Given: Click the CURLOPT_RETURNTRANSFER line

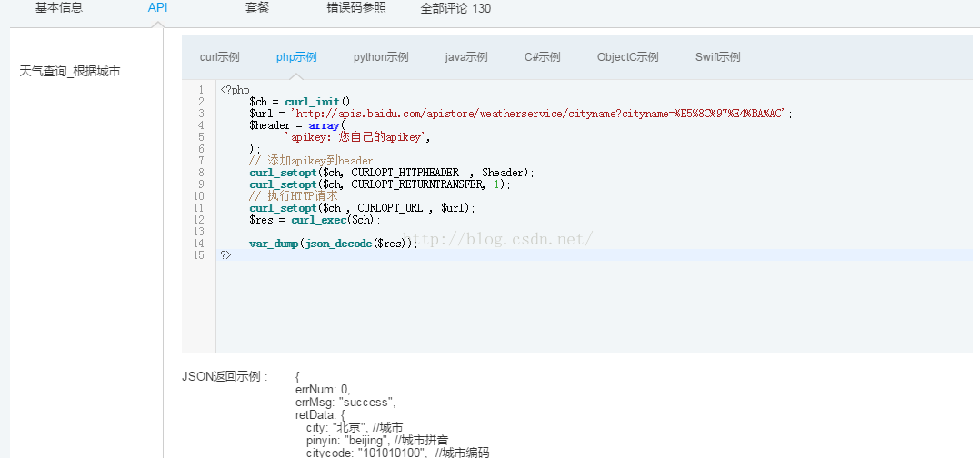Looking at the screenshot, I should tap(380, 184).
